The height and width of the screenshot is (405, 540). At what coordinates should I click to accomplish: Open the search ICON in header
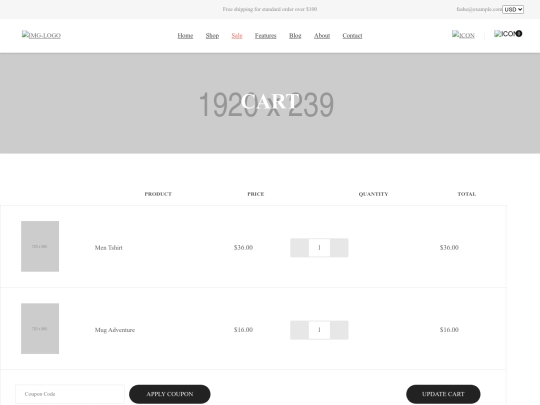(x=463, y=35)
